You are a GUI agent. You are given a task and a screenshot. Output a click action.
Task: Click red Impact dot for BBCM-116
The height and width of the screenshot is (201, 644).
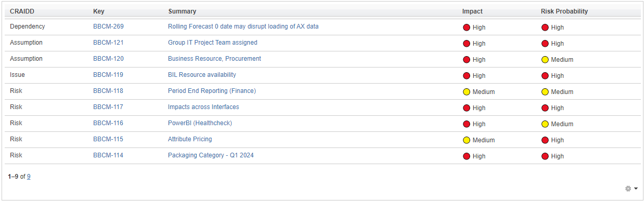[466, 124]
